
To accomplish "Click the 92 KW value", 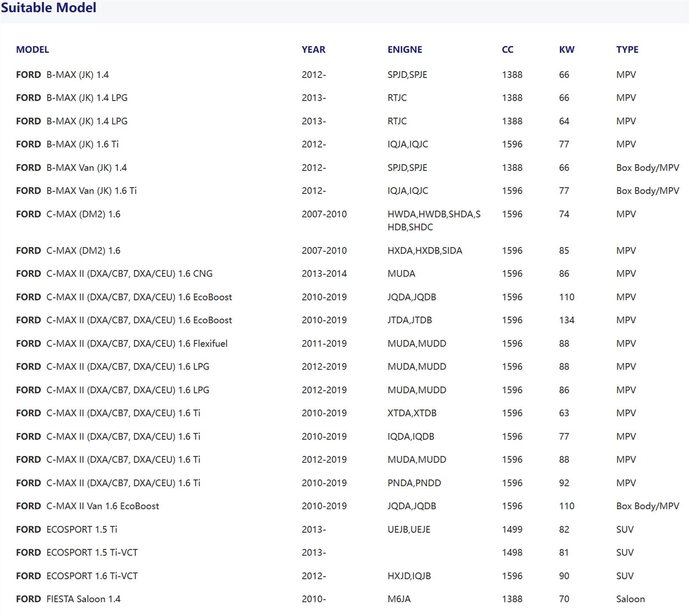I will 564,483.
